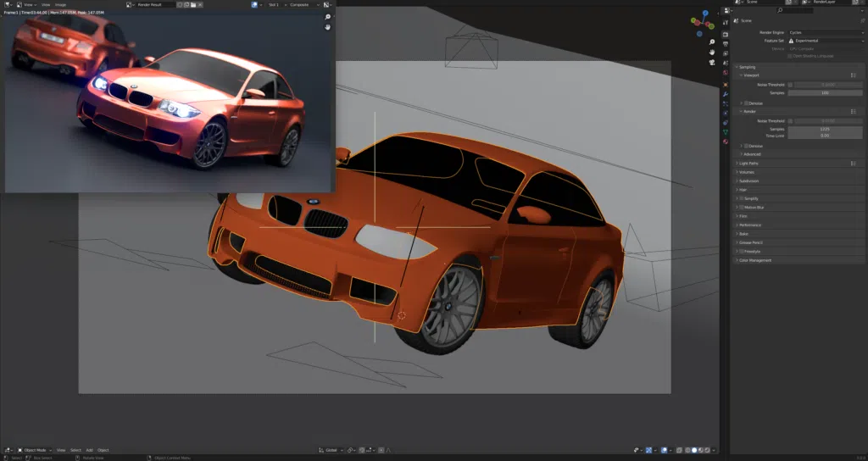Open the Image menu in the render window
Viewport: 868px width, 461px height.
pos(60,4)
